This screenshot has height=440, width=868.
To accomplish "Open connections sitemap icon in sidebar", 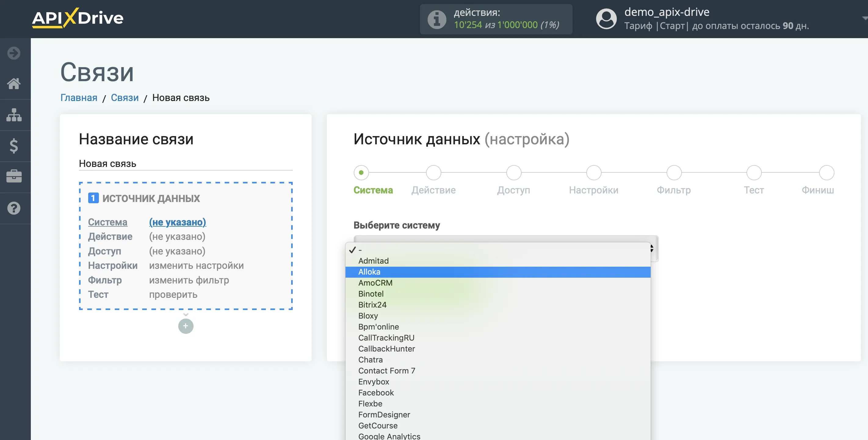I will click(14, 115).
